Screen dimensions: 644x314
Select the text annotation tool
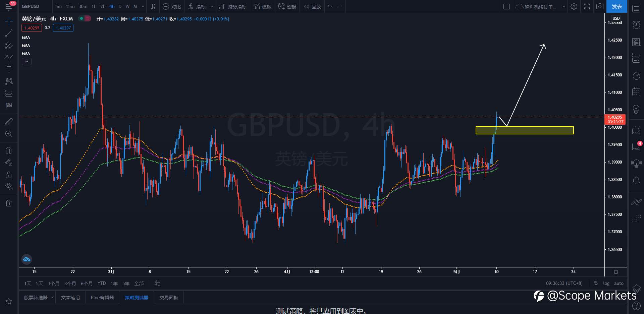(9, 69)
